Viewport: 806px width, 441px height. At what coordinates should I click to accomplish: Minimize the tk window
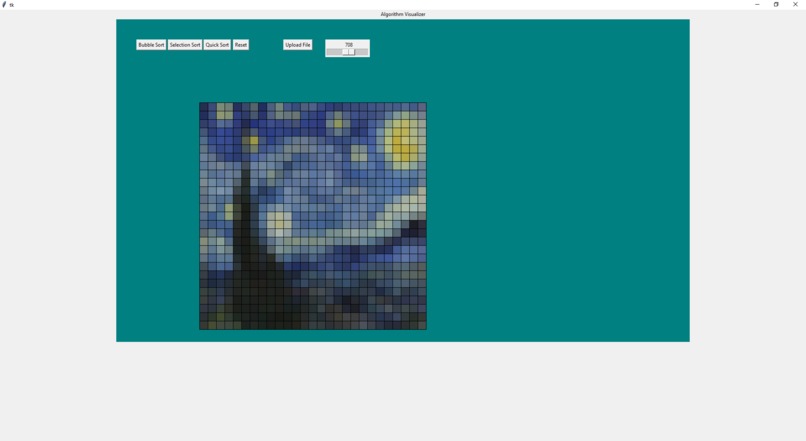pos(757,4)
